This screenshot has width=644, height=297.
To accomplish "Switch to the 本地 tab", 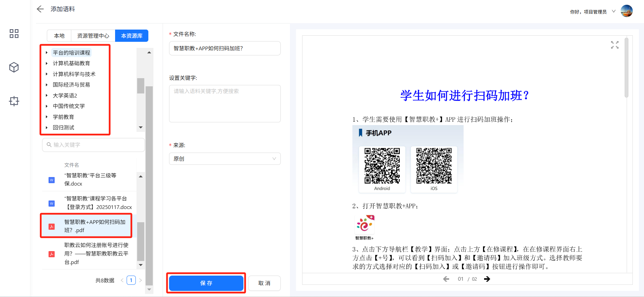I will [x=59, y=36].
